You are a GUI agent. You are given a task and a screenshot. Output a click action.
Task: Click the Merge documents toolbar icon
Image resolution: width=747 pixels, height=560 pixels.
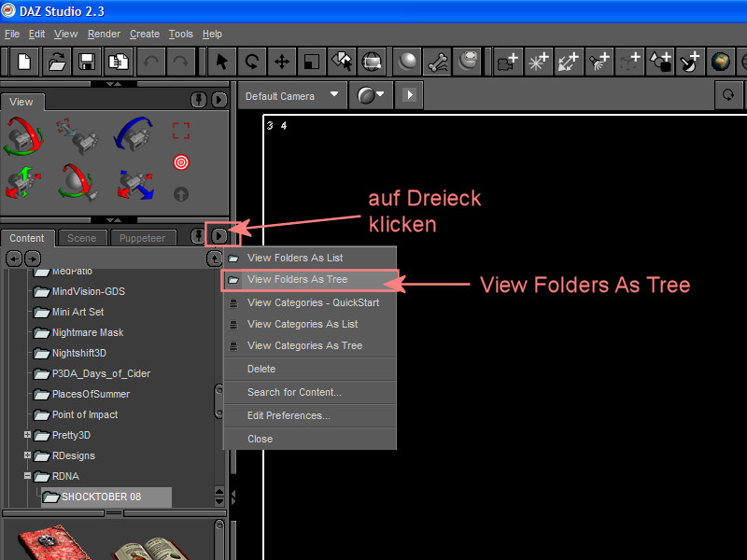(119, 62)
